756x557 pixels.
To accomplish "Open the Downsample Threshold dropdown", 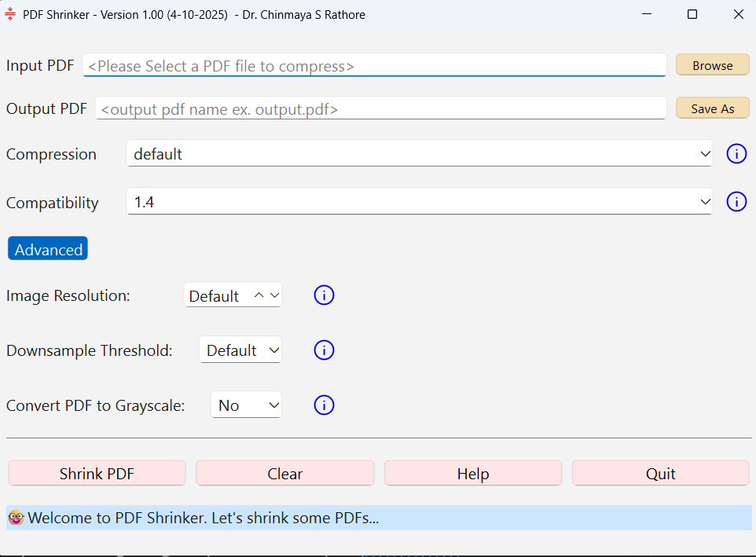I will [x=240, y=350].
